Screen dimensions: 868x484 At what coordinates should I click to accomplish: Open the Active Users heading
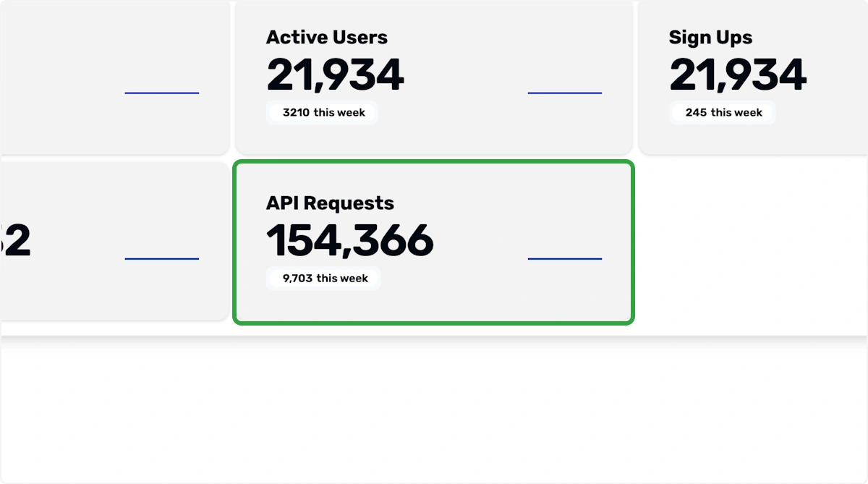click(327, 38)
